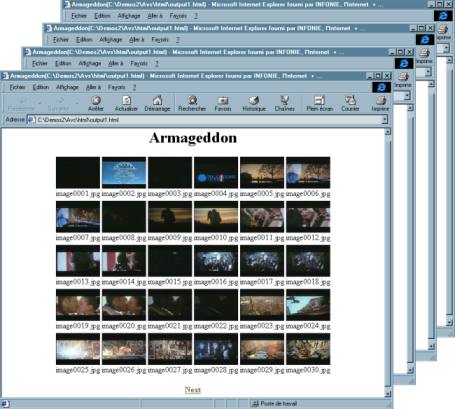
Task: Open Affichage menu in front window
Action: coord(67,87)
